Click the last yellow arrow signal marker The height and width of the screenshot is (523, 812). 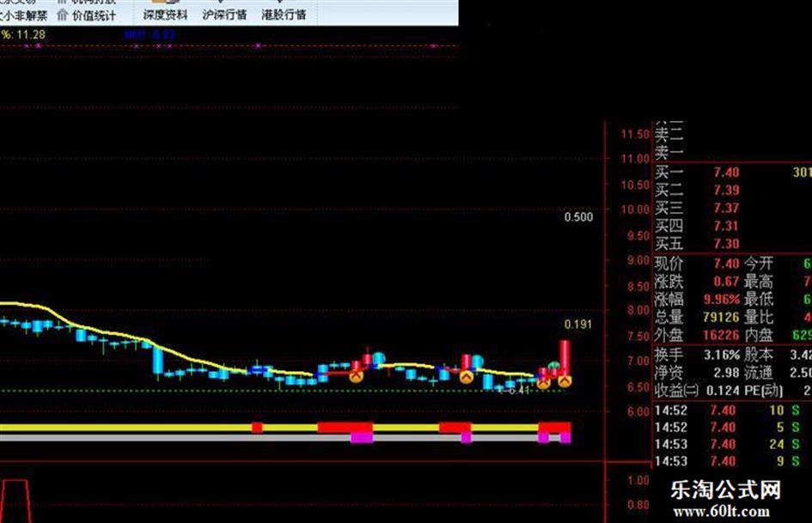click(565, 381)
